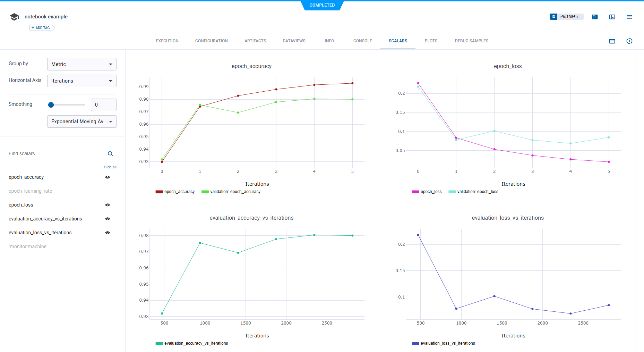Click the experiment ID badge icon
Viewport: 644px width, 352px height.
(x=553, y=17)
